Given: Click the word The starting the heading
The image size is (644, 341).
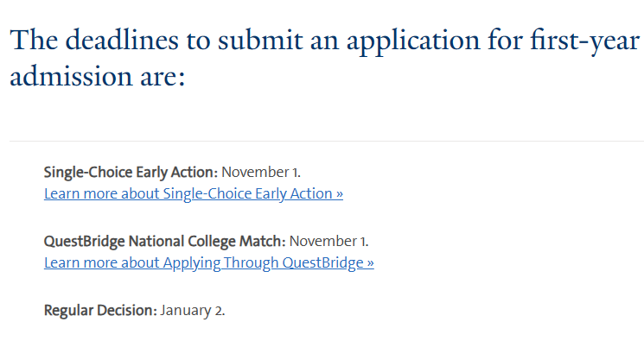Looking at the screenshot, I should [34, 41].
